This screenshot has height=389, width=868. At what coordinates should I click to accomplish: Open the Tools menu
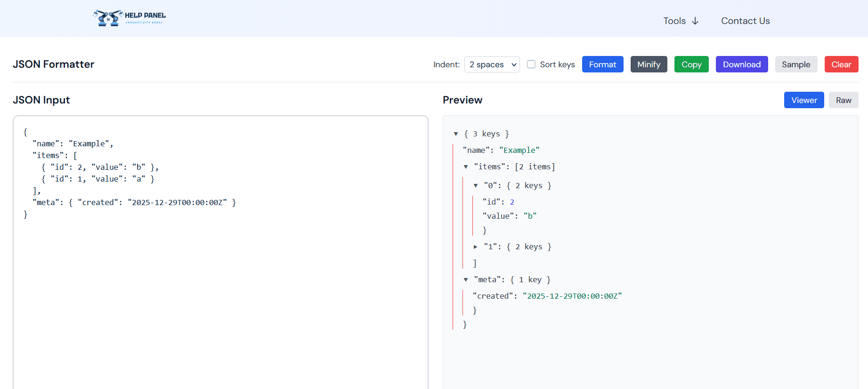pos(681,21)
